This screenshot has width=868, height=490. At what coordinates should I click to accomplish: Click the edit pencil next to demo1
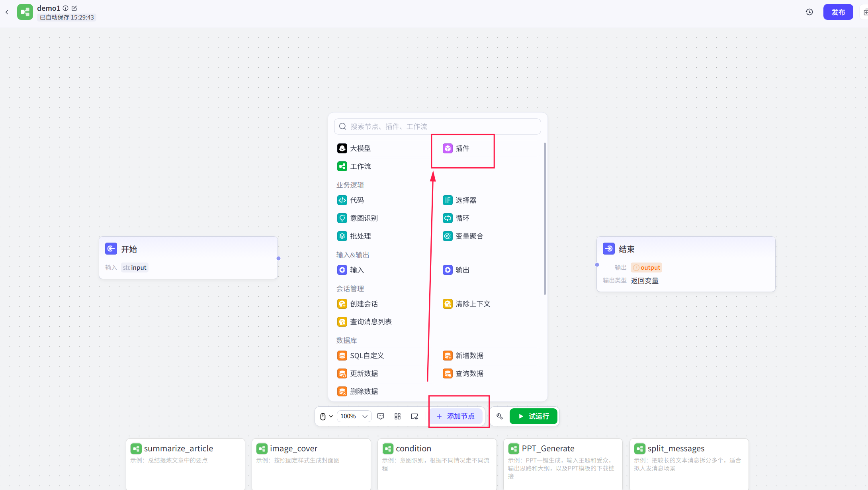(74, 8)
